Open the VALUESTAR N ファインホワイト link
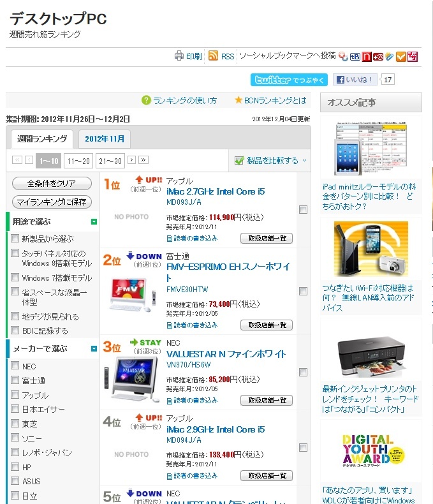The width and height of the screenshot is (433, 504). click(226, 354)
